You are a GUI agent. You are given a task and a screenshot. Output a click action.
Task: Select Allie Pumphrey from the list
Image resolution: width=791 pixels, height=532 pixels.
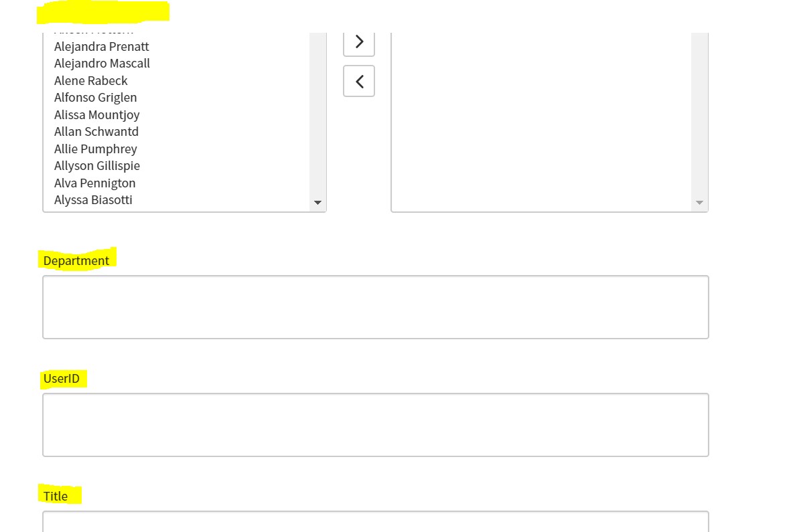pos(96,149)
